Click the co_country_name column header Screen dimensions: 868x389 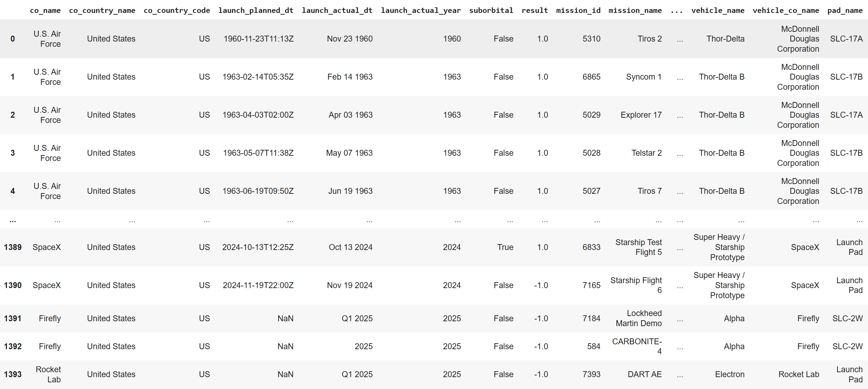tap(102, 10)
